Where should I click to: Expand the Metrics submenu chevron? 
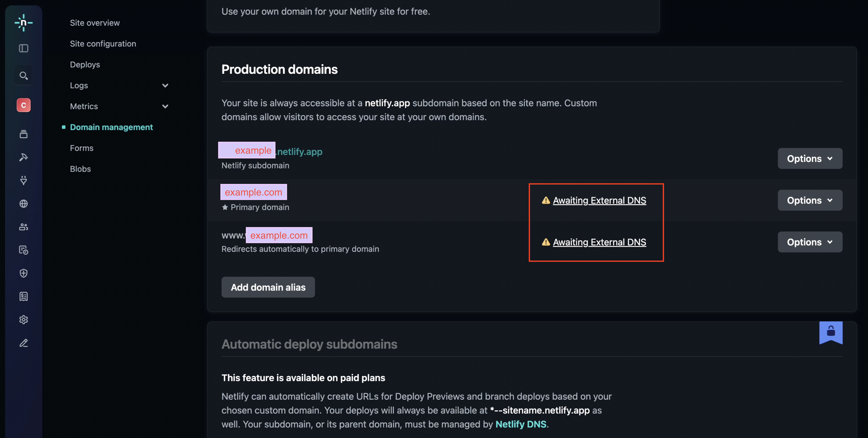pos(165,107)
